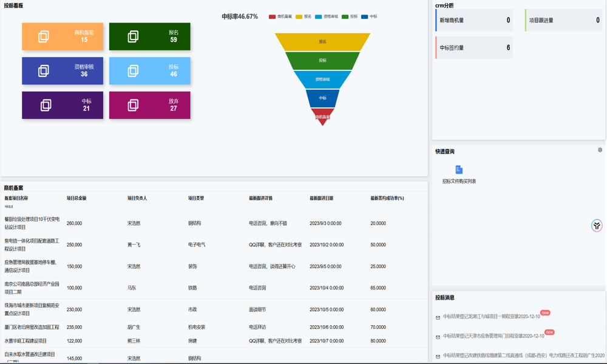Click the 招标文件购买列表 document icon
The image size is (607, 364).
pos(459,170)
